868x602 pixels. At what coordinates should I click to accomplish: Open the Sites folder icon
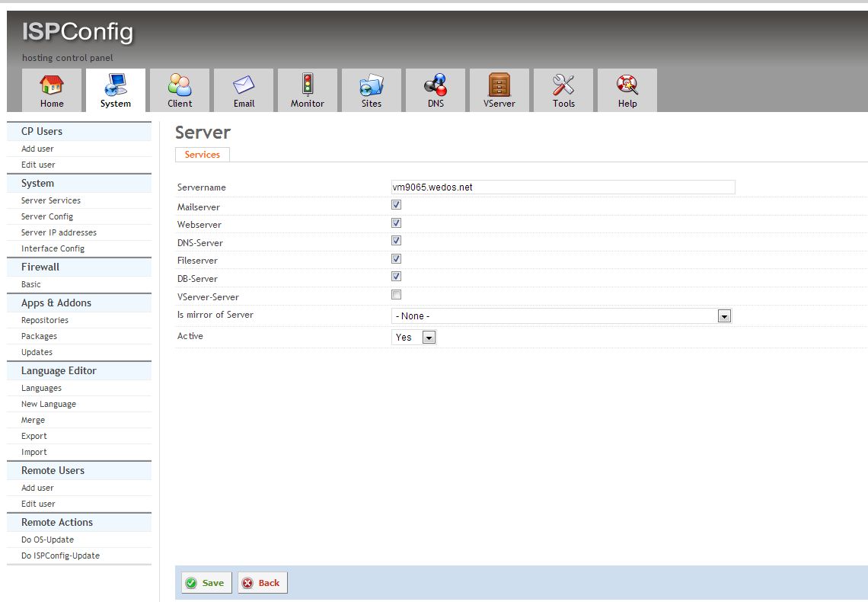coord(372,85)
